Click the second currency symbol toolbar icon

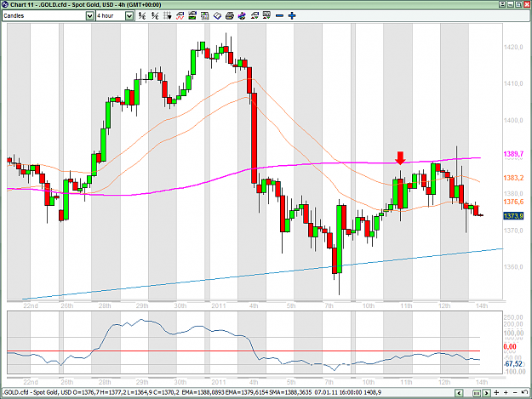(155, 15)
